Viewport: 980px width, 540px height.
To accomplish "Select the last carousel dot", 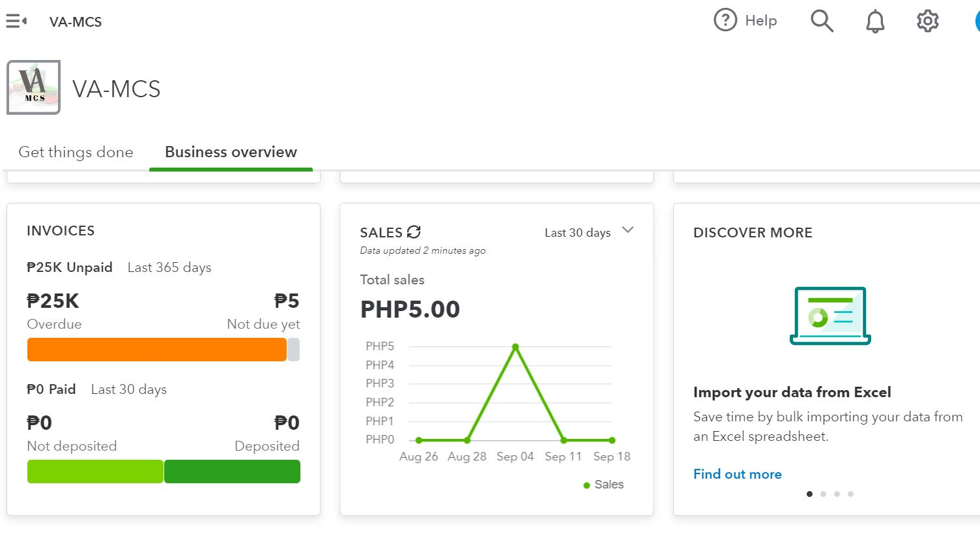I will pyautogui.click(x=850, y=494).
